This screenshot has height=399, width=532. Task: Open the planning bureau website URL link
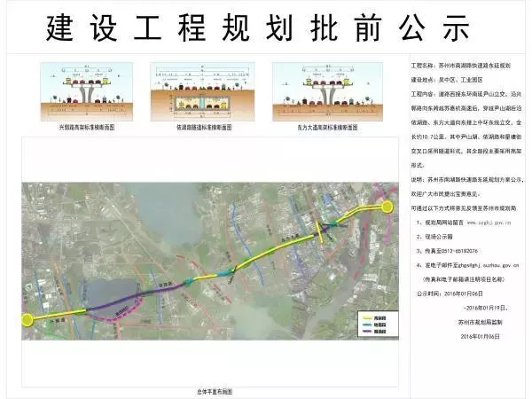click(489, 223)
